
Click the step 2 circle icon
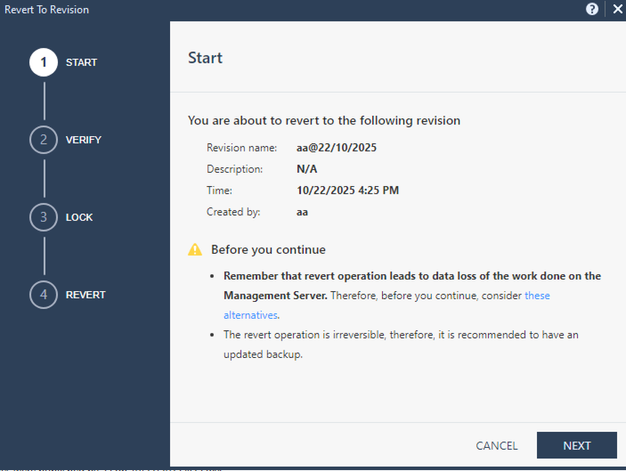pos(43,140)
